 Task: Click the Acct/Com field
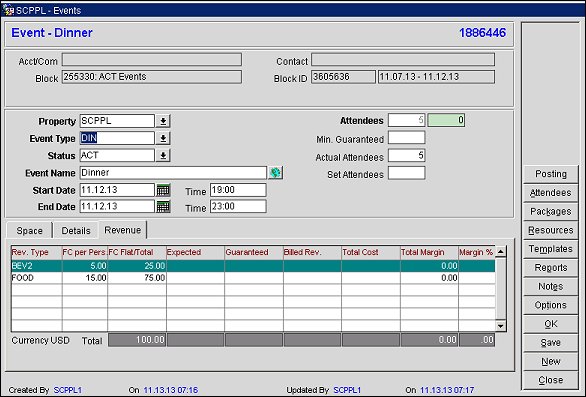152,60
